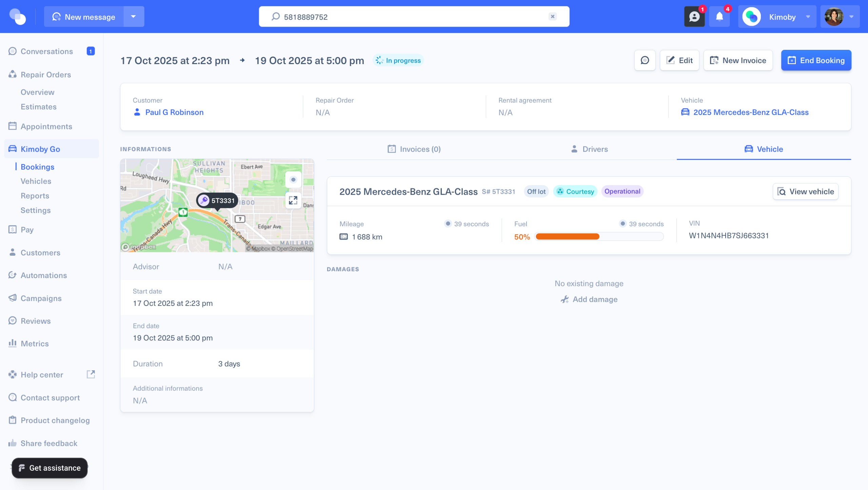Recenter map with location target icon
This screenshot has height=490, width=868.
point(293,180)
